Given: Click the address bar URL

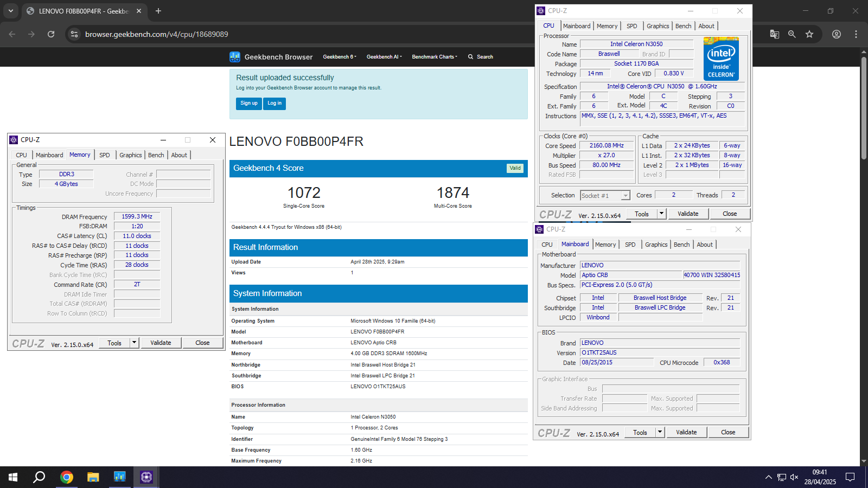Looking at the screenshot, I should [x=157, y=34].
